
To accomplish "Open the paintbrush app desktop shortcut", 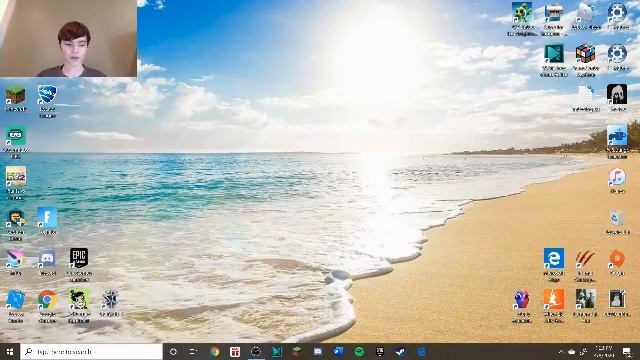I will click(16, 262).
